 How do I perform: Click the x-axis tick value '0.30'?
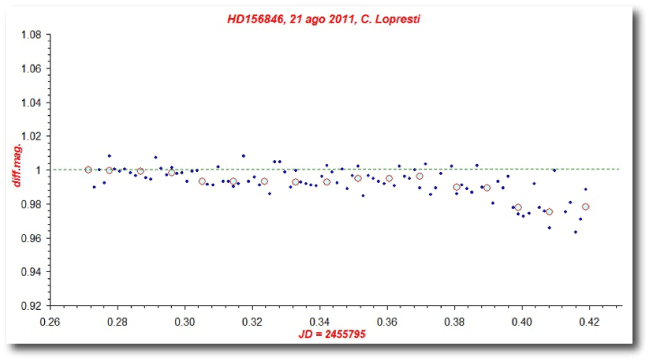pyautogui.click(x=185, y=322)
